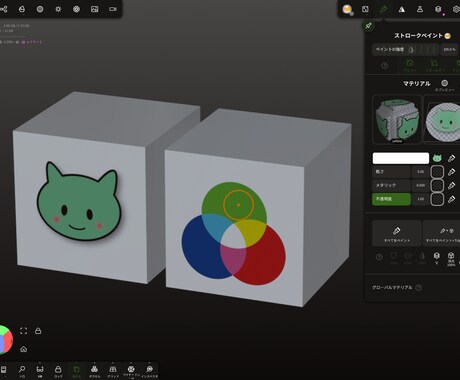Open the background image icon
Image resolution: width=460 pixels, height=380 pixels.
coord(95,9)
